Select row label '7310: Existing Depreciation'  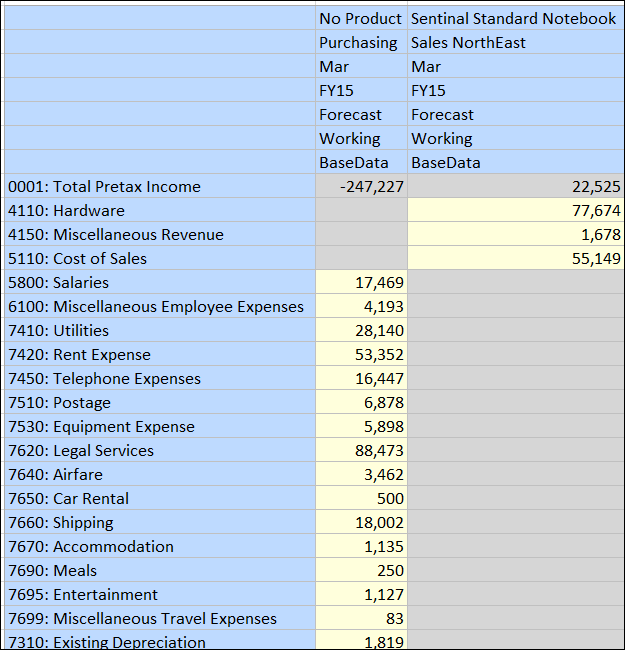pos(160,640)
